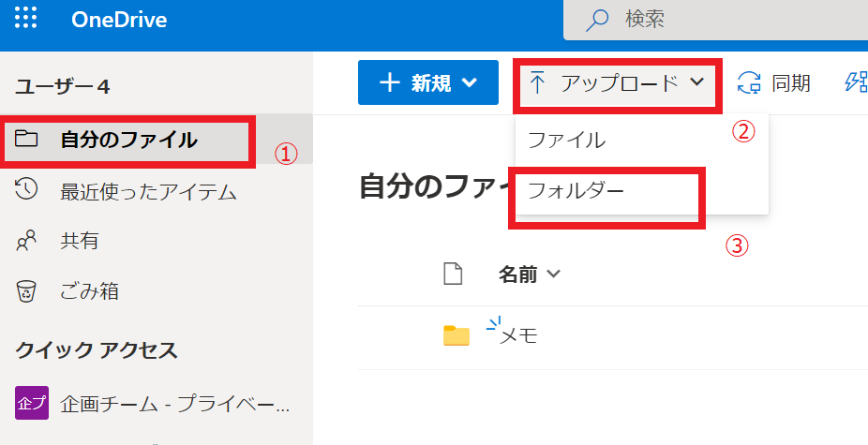Collapse the アップロード dropdown chevron
Screen dimensions: 868x445
click(697, 82)
